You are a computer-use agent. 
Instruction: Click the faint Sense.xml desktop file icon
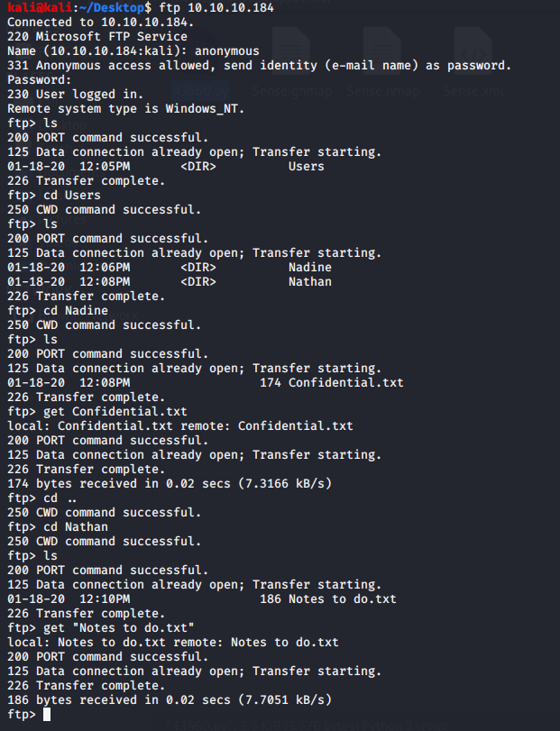[473, 50]
